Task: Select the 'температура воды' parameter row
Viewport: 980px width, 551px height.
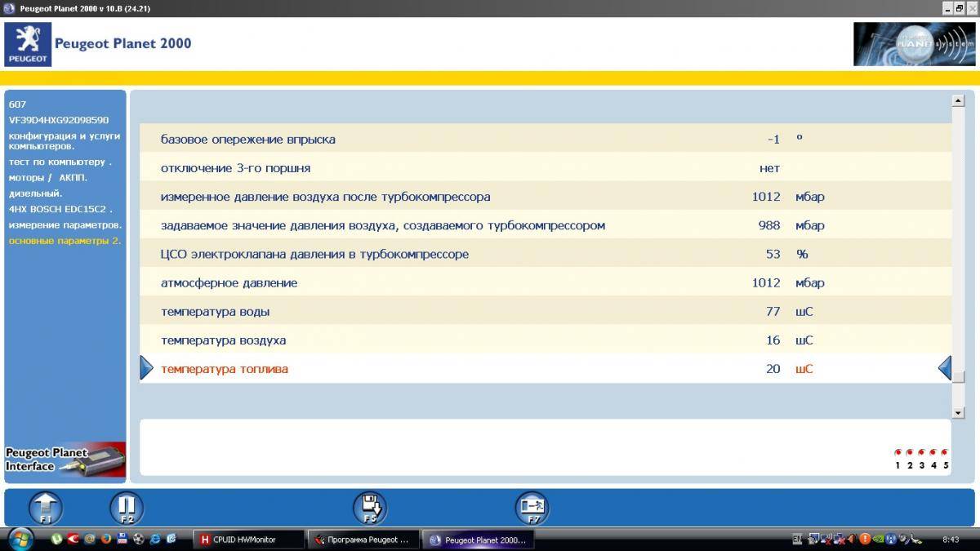Action: pos(216,312)
